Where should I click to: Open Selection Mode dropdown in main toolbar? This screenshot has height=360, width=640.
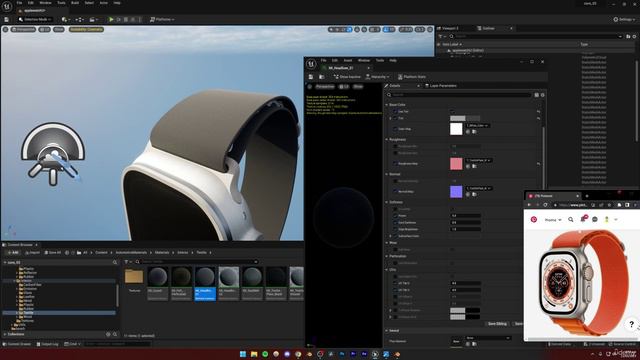tap(35, 19)
